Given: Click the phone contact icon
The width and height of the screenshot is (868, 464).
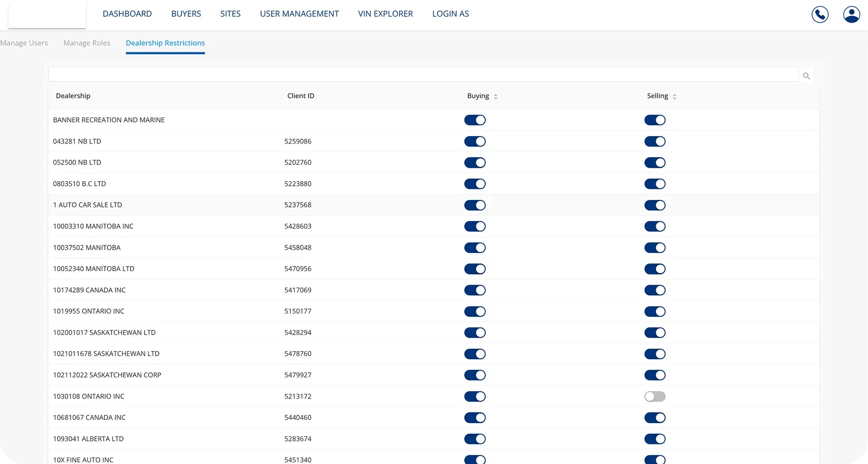Looking at the screenshot, I should click(820, 14).
